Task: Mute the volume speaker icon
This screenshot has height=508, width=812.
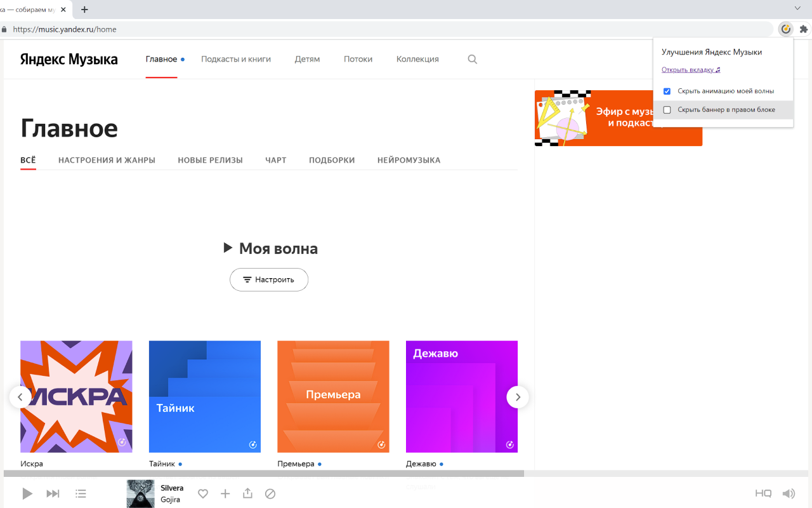Action: tap(789, 493)
